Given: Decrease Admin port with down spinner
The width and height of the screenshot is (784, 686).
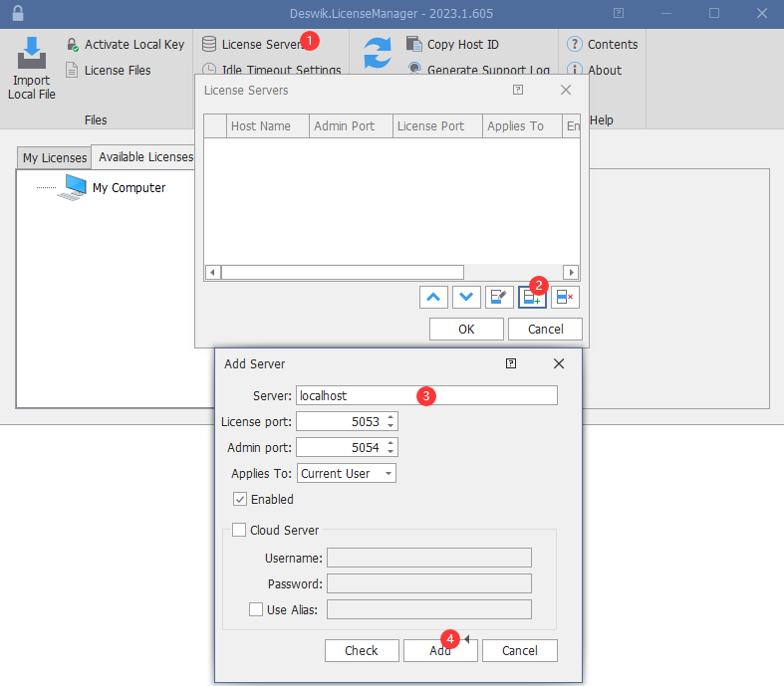Looking at the screenshot, I should coord(391,452).
